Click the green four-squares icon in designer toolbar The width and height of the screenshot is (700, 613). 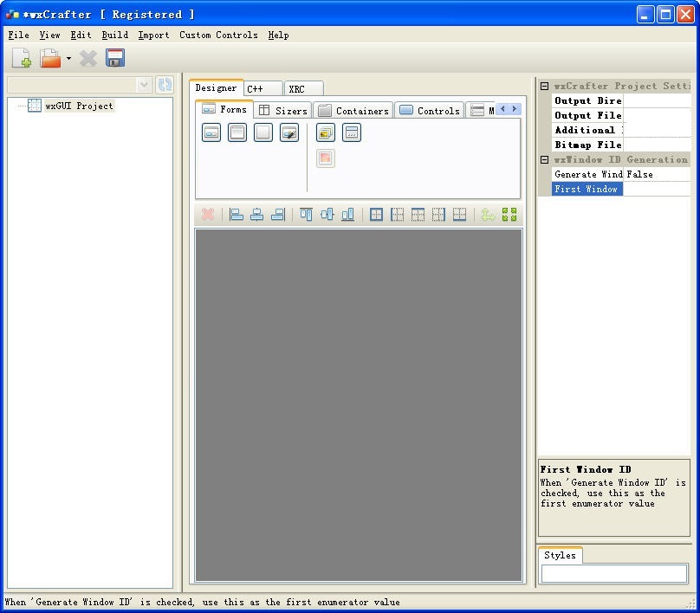tap(509, 215)
